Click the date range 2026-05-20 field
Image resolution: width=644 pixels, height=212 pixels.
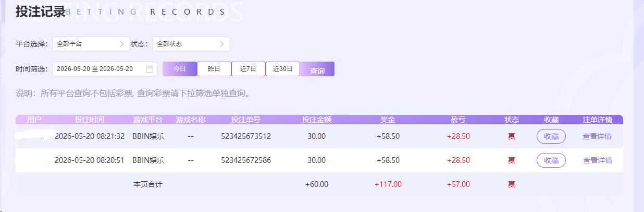coord(105,69)
